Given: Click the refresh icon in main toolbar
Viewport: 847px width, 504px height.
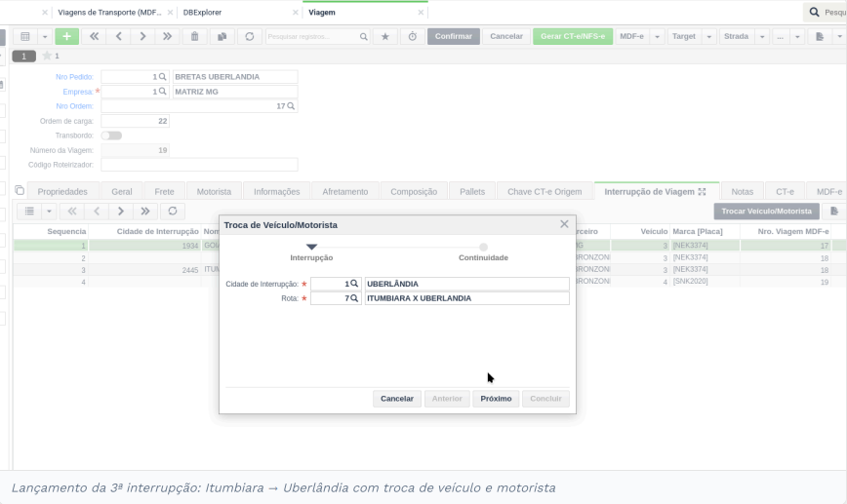Looking at the screenshot, I should coord(249,36).
